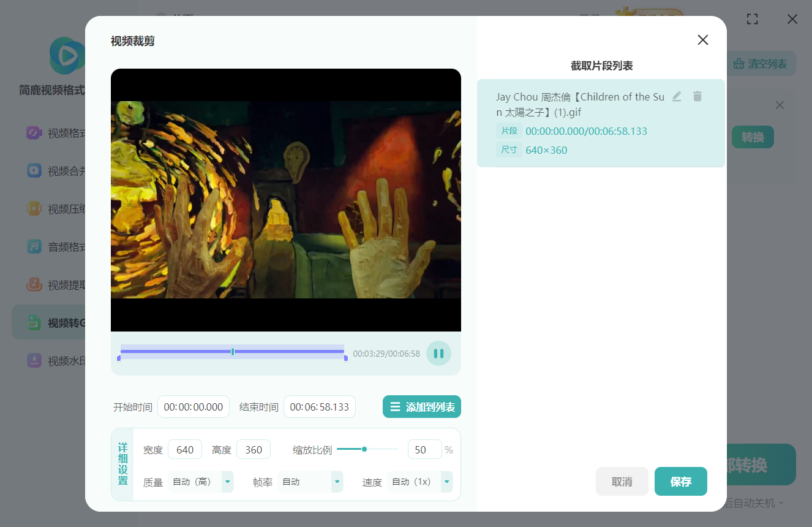This screenshot has width=812, height=527.
Task: Click the green playhead on the timeline
Action: (x=233, y=351)
